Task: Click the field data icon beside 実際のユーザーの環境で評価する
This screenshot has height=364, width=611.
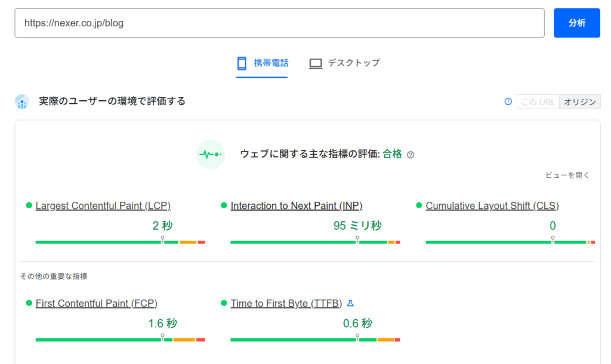Action: tap(22, 101)
